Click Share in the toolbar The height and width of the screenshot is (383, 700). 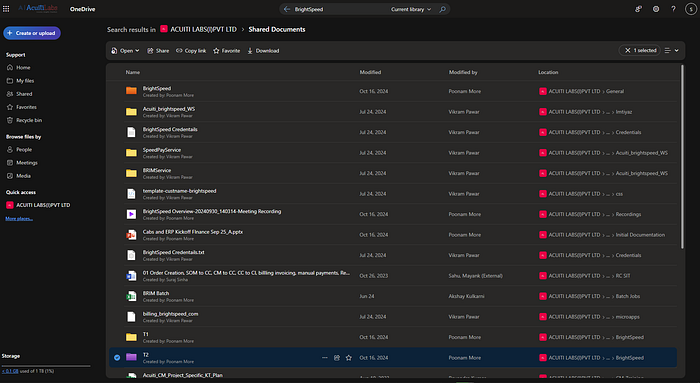[158, 51]
